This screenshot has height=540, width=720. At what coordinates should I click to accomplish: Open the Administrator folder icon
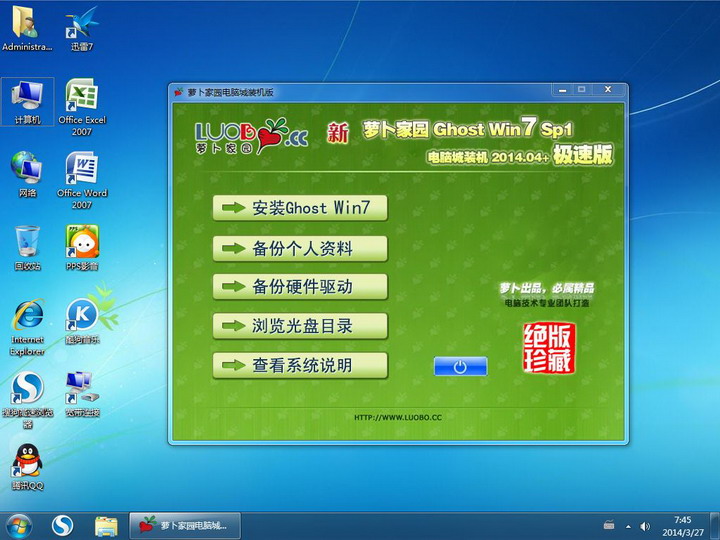[x=27, y=27]
